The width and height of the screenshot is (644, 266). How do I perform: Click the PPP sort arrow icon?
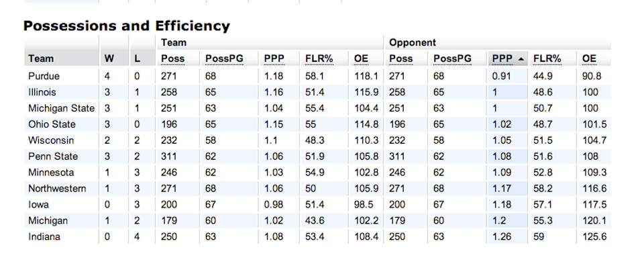[x=521, y=59]
